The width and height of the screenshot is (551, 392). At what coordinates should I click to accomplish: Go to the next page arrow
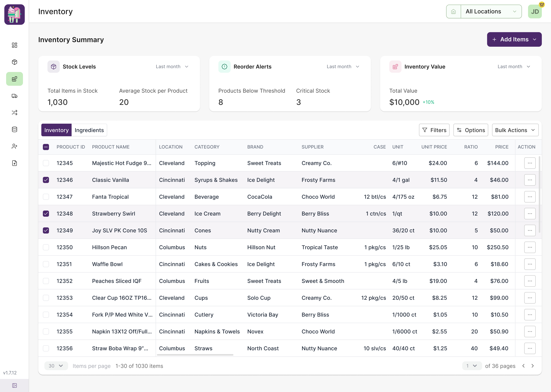coord(533,366)
